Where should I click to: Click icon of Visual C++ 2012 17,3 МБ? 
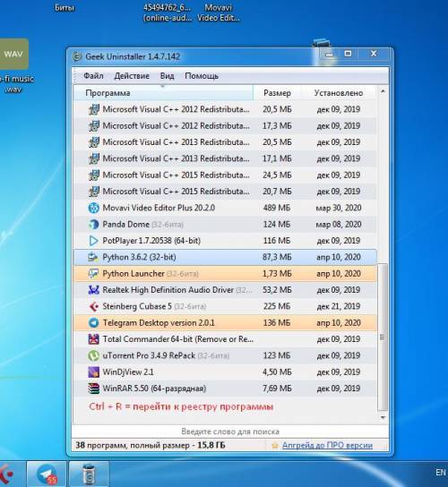[93, 126]
